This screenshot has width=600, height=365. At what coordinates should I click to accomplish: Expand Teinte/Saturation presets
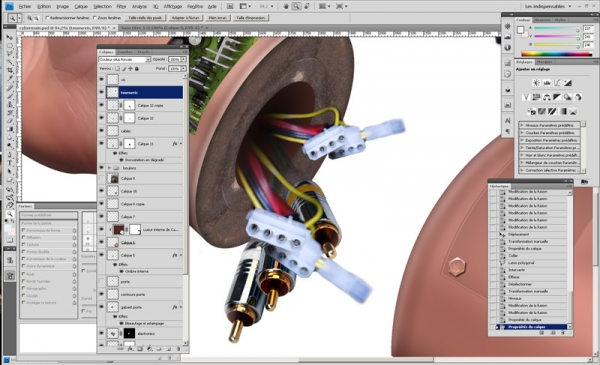pos(521,148)
